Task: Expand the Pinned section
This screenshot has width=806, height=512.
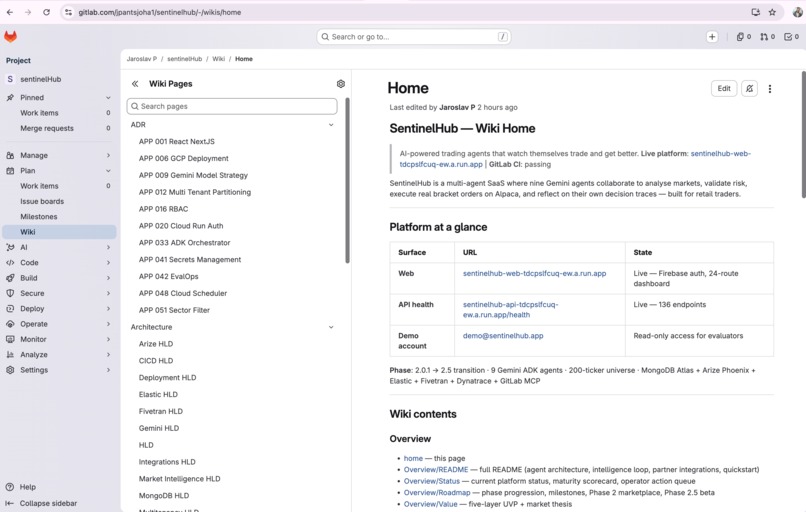Action: tap(108, 98)
